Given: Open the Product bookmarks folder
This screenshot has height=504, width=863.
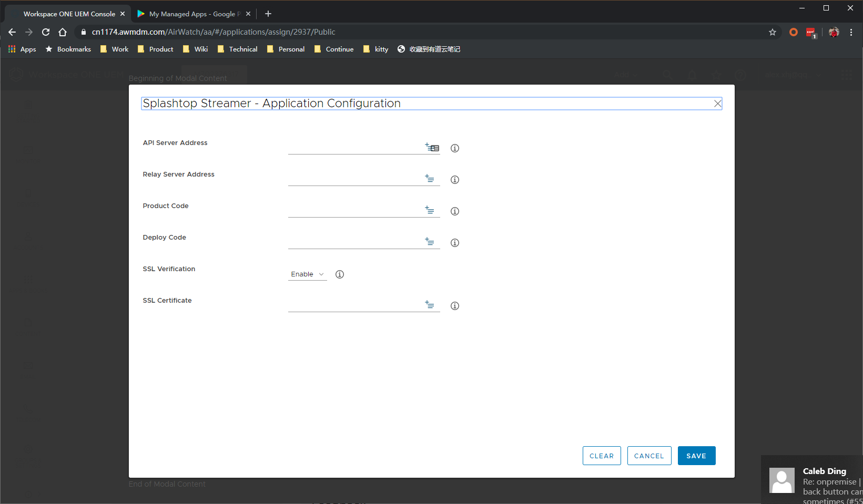Looking at the screenshot, I should click(155, 49).
